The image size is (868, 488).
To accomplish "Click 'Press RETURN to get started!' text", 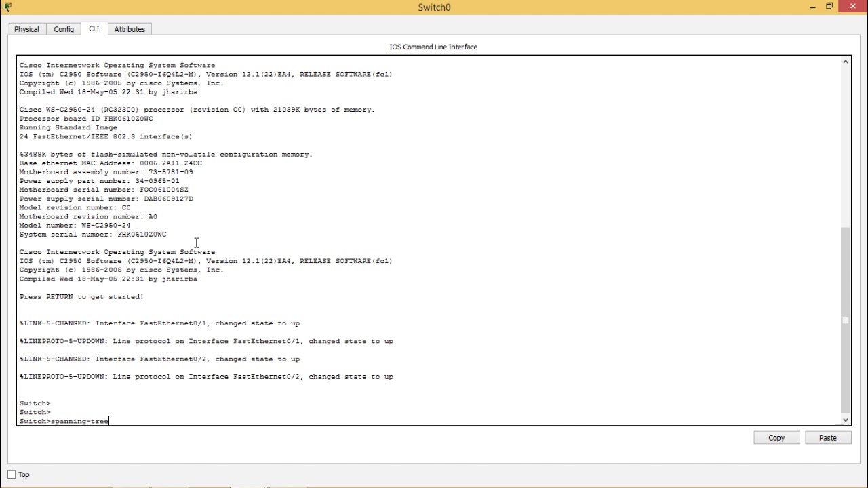I will (81, 296).
